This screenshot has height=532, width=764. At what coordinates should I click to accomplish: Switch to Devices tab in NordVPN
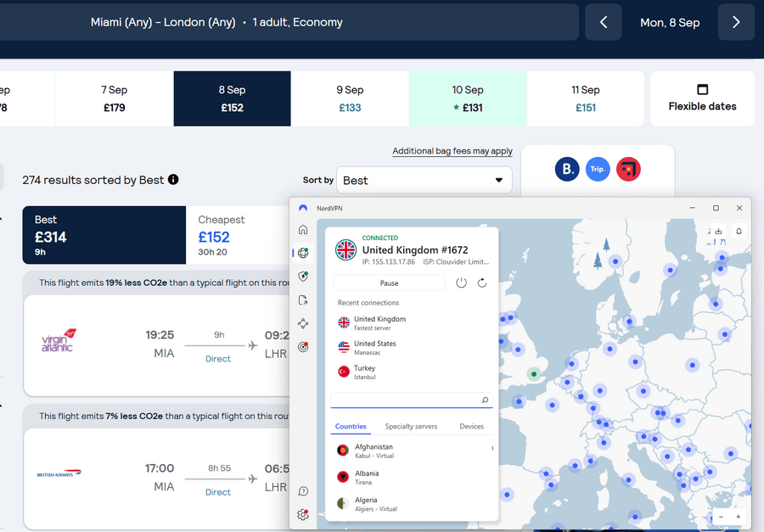point(472,426)
